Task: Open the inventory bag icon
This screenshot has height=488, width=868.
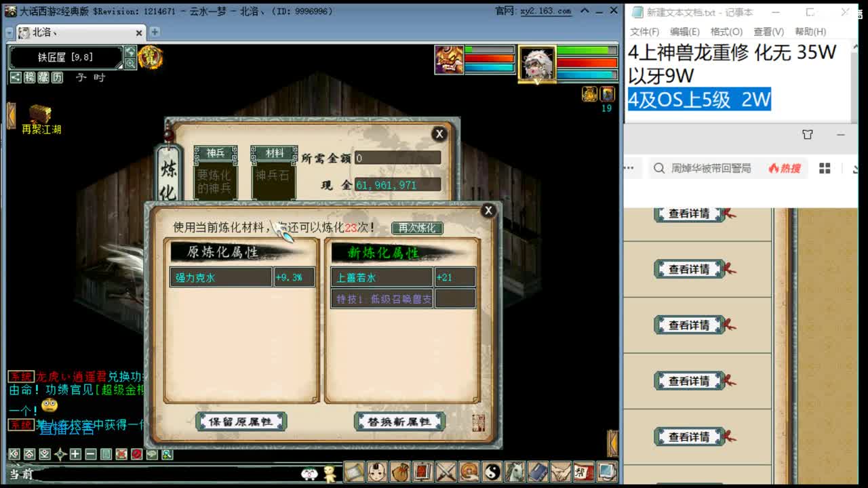Action: [400, 472]
